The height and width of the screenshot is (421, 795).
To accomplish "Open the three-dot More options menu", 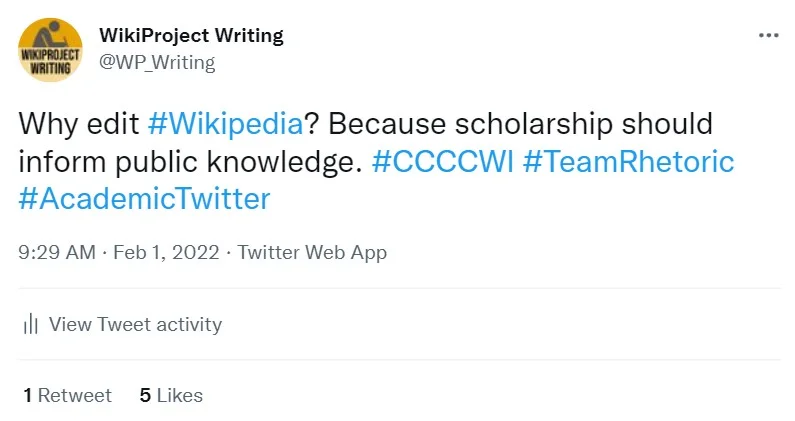I will click(x=768, y=35).
